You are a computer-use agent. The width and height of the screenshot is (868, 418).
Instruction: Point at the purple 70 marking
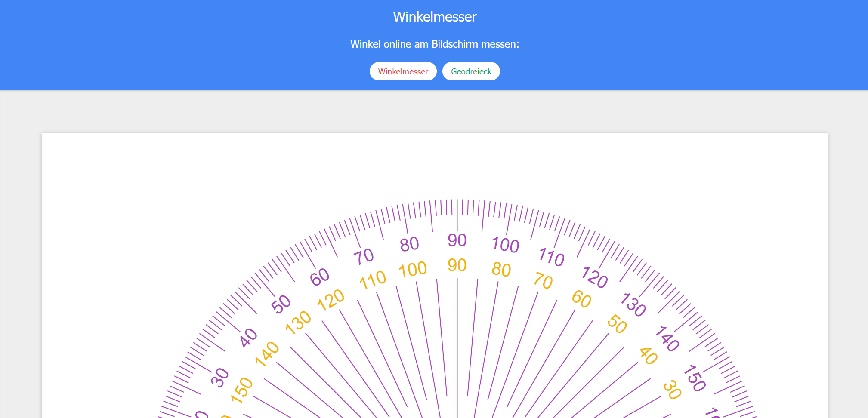364,257
